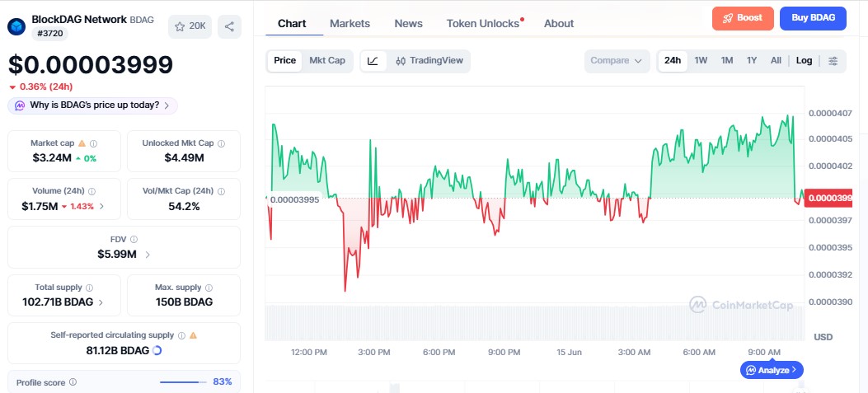Click the 54.2% Vol/Mkt Cap value
This screenshot has height=393, width=868.
pos(184,207)
